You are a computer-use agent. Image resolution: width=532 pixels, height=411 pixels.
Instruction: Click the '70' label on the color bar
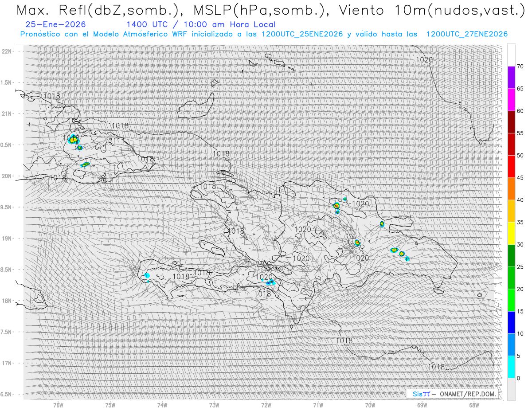(x=520, y=67)
